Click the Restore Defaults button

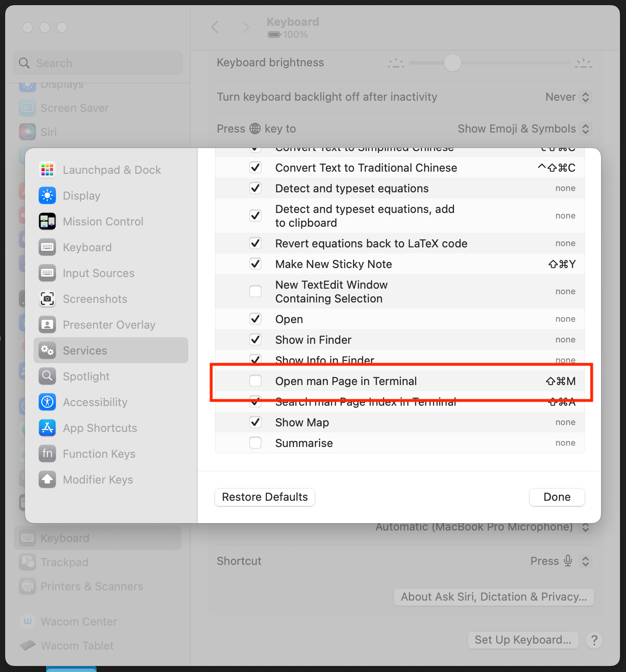265,497
